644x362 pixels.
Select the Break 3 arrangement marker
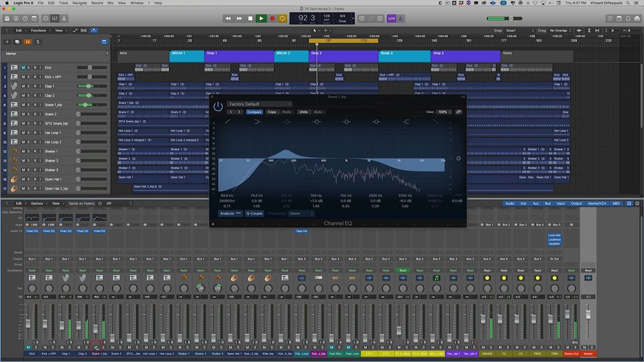tap(404, 56)
